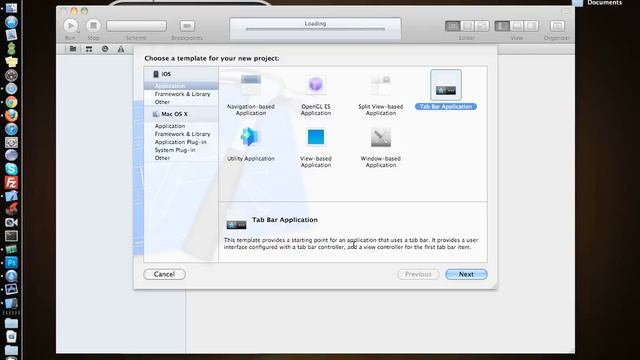Select the Mac OS X Application category
Image resolution: width=640 pixels, height=360 pixels.
pyautogui.click(x=181, y=126)
